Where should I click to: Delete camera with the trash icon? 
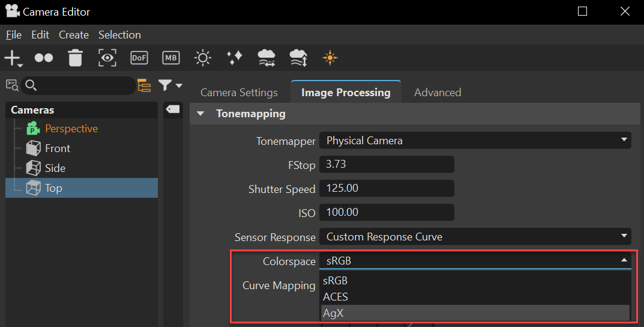75,58
